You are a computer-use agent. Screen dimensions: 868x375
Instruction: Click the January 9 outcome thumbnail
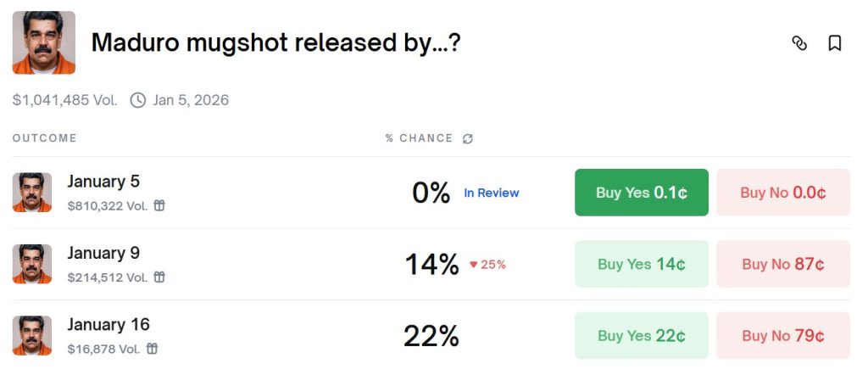(x=32, y=264)
